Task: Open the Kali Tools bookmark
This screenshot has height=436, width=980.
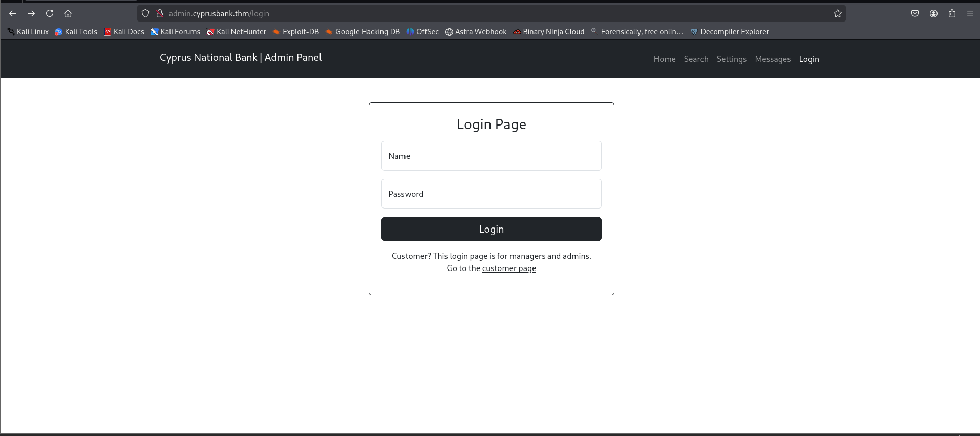Action: tap(76, 32)
